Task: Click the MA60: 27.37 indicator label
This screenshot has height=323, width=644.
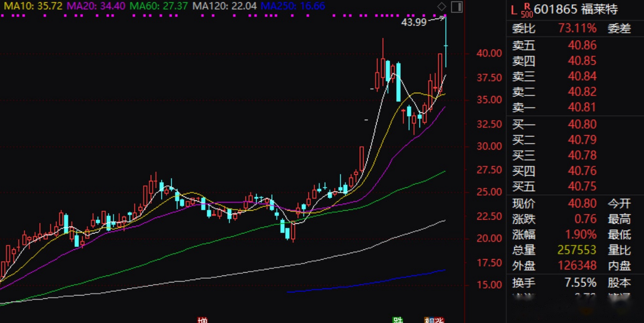Action: tap(159, 6)
